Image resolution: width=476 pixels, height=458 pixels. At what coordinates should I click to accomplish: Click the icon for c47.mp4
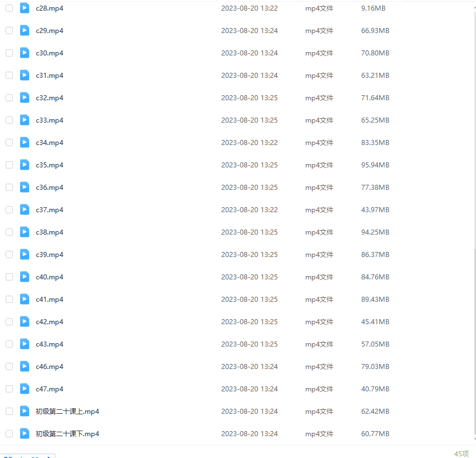pos(25,389)
